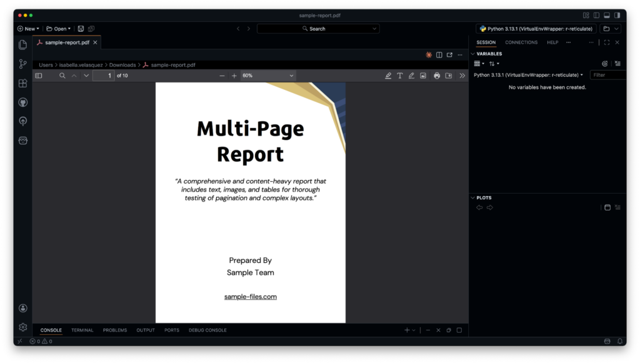The image size is (640, 364).
Task: Click the Open button in the toolbar
Action: click(x=57, y=28)
